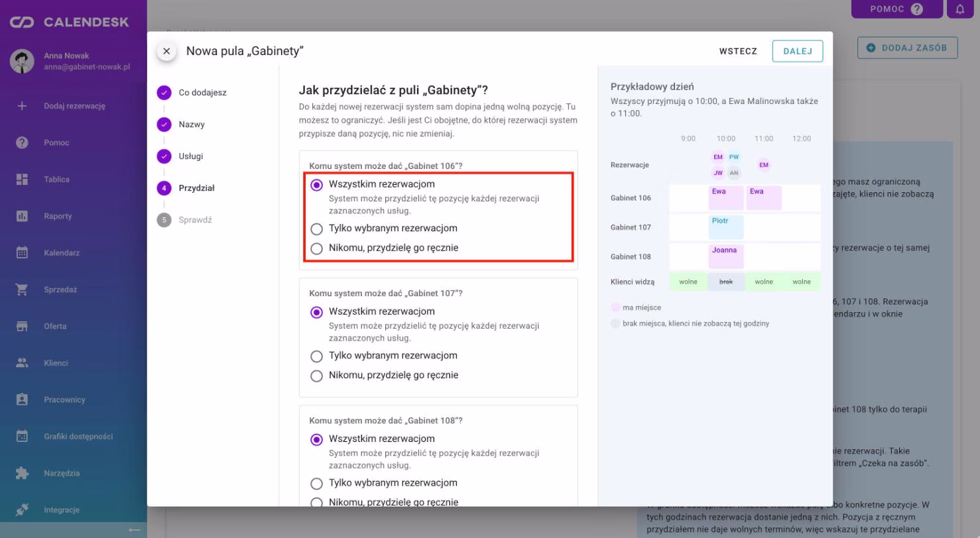The width and height of the screenshot is (980, 538).
Task: Open the Sprzedaż cart icon
Action: click(x=22, y=290)
